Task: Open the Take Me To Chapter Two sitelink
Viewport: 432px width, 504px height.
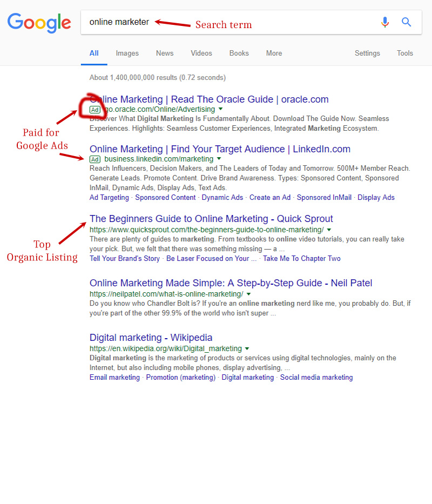Action: 301,258
